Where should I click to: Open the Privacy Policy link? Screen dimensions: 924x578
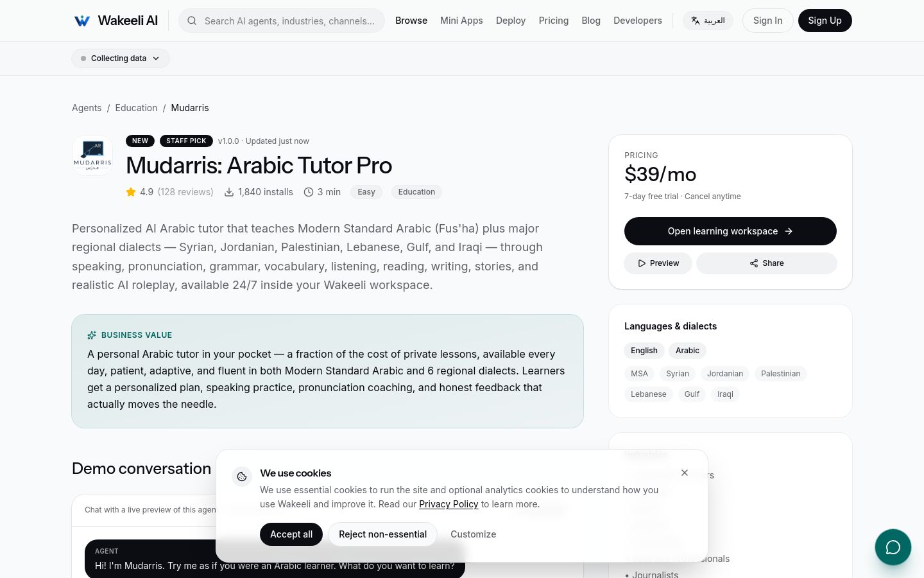[449, 504]
